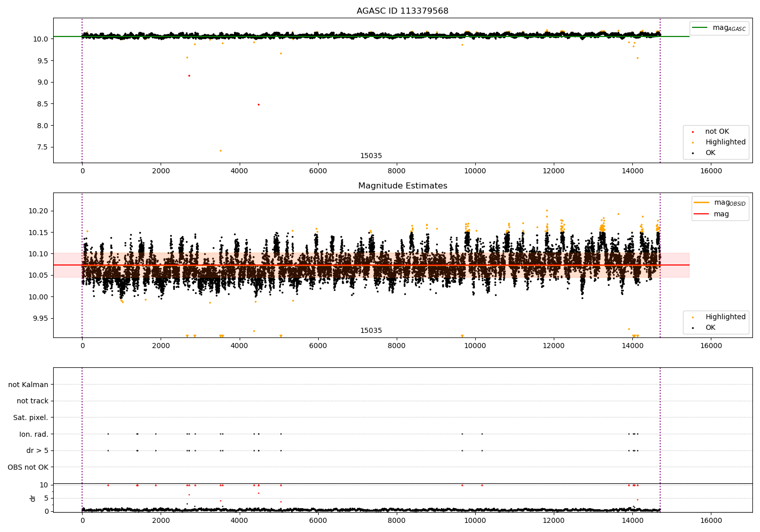Click the '15035' label in Magnitude Estimates plot
This screenshot has height=532, width=760.
(371, 331)
